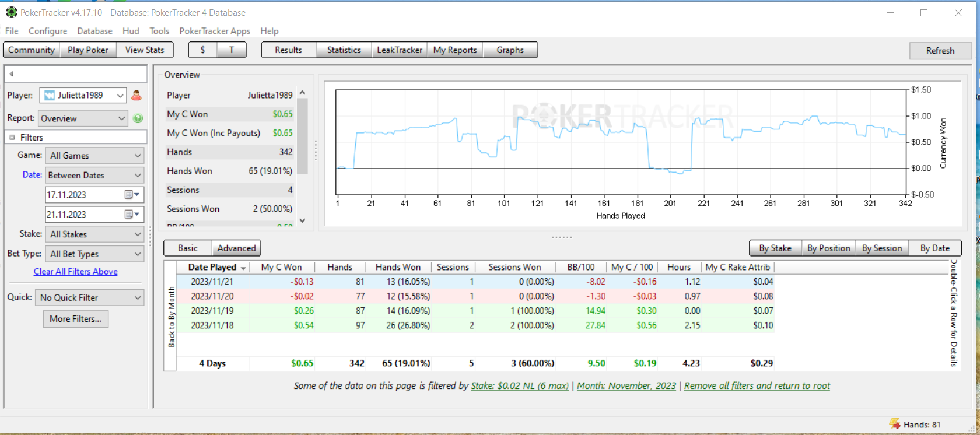The image size is (980, 435).
Task: Select the 2023/11/20 row
Action: [475, 296]
